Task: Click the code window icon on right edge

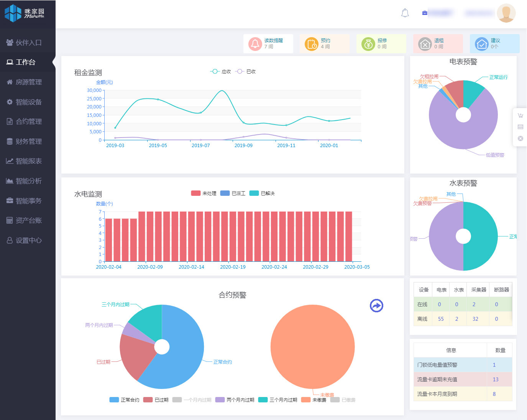Action: point(520,127)
